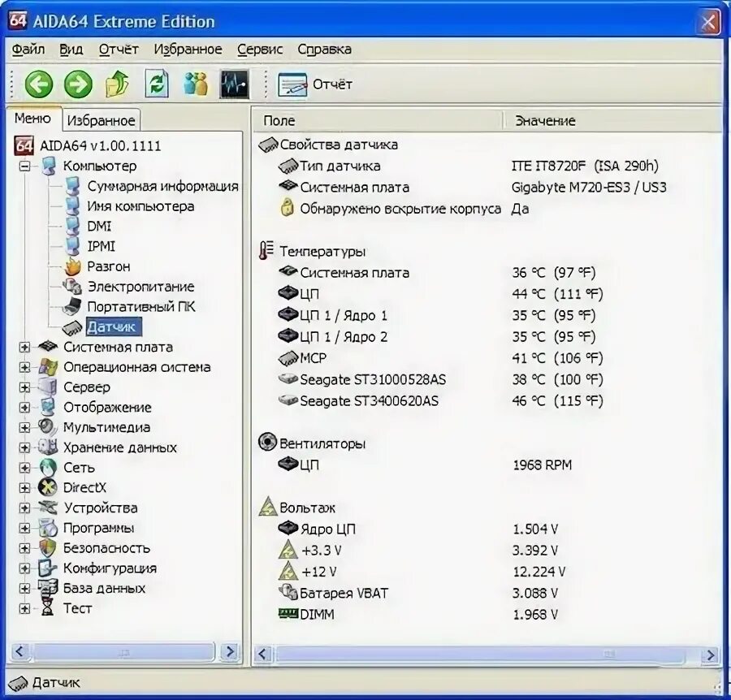The width and height of the screenshot is (731, 700).
Task: Switch to the Избранное tab in left panel
Action: click(x=102, y=121)
